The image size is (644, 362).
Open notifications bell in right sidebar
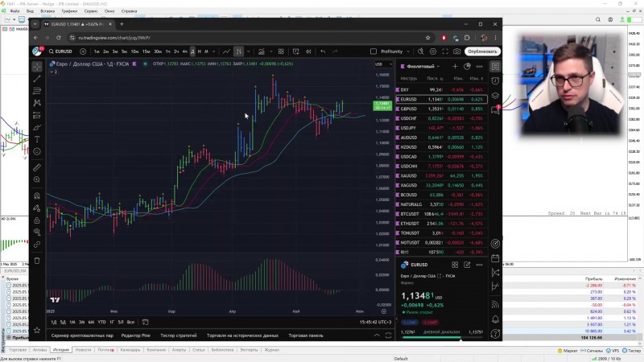point(495,319)
